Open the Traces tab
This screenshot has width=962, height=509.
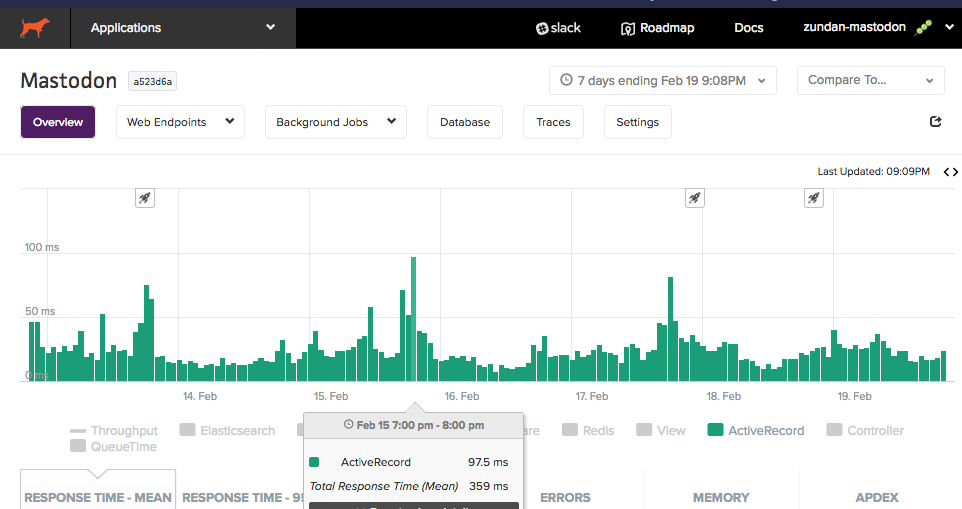553,122
